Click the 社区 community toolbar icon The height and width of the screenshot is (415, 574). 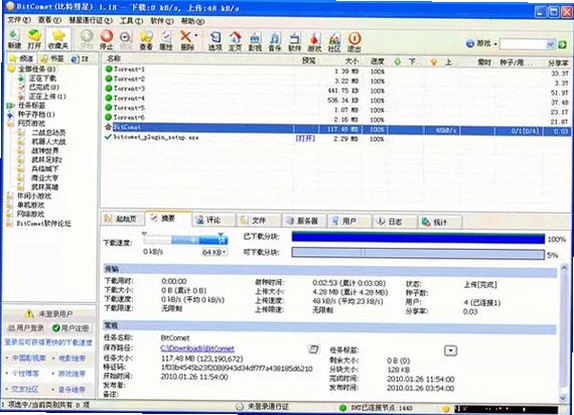click(334, 41)
